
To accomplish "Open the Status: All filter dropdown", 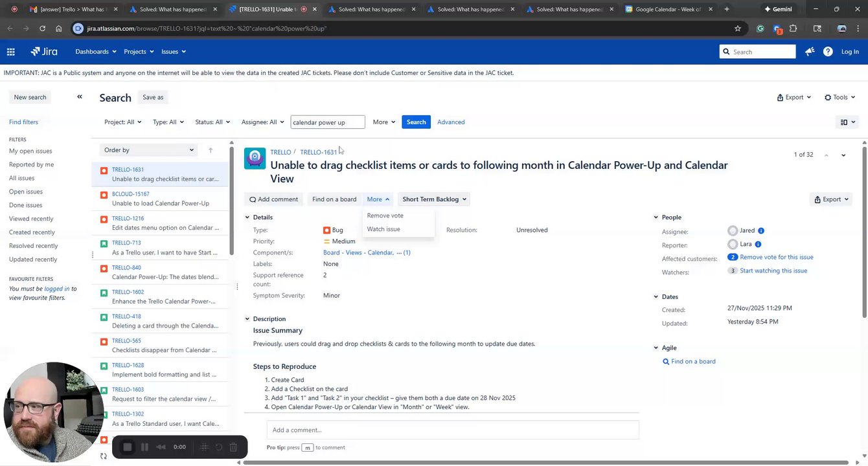I will point(212,122).
